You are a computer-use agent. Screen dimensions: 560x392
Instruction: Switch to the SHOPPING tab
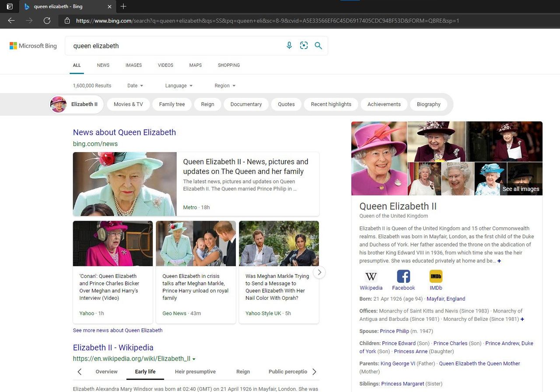coord(229,65)
